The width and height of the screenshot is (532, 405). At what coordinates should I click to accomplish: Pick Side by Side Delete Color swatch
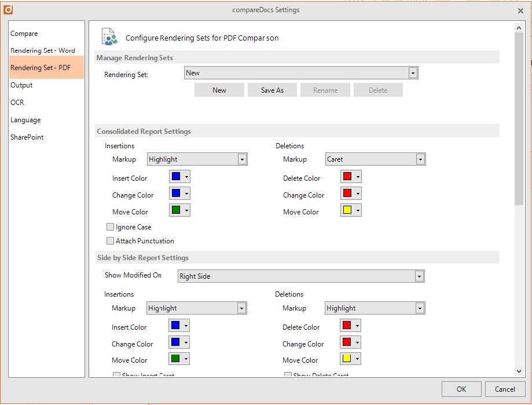pyautogui.click(x=350, y=326)
